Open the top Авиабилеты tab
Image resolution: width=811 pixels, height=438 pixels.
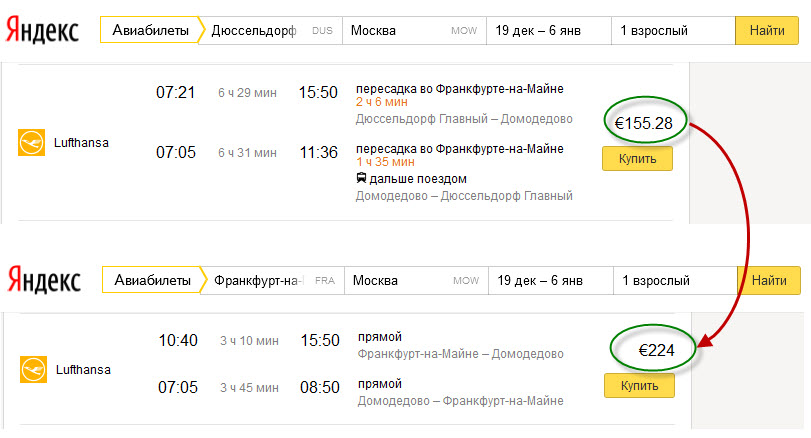pos(150,30)
